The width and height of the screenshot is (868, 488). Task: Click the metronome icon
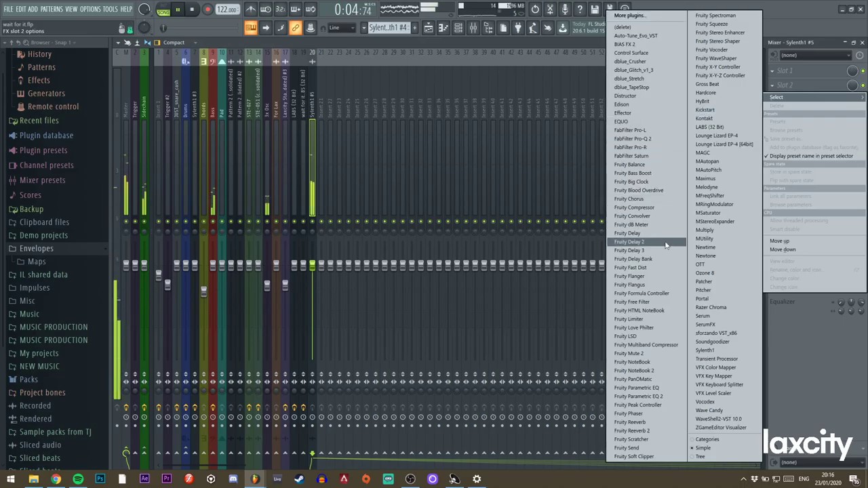pyautogui.click(x=251, y=9)
